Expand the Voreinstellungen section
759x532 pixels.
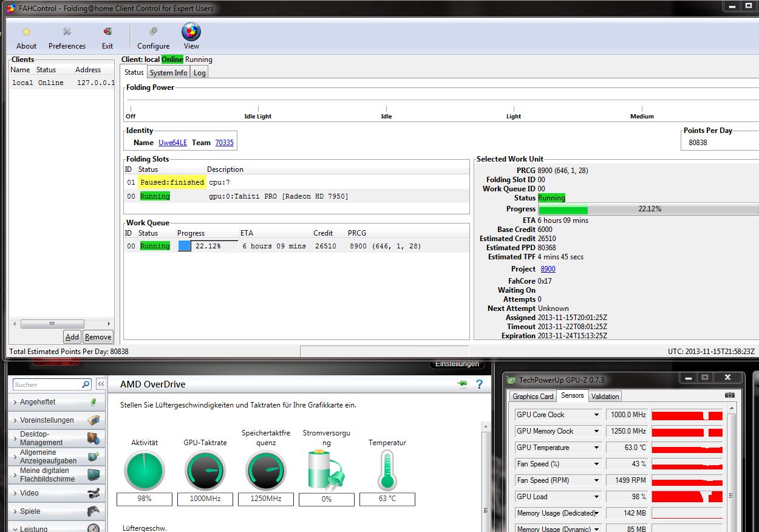tap(15, 420)
